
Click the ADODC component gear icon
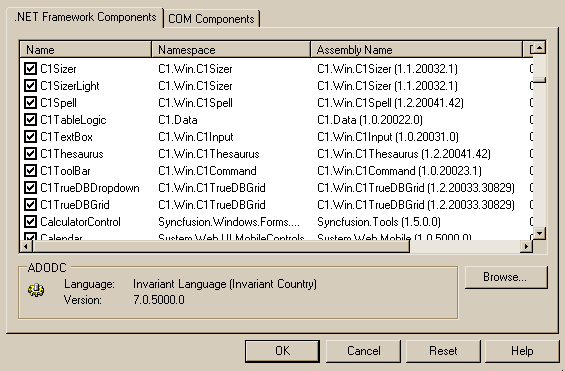click(36, 290)
